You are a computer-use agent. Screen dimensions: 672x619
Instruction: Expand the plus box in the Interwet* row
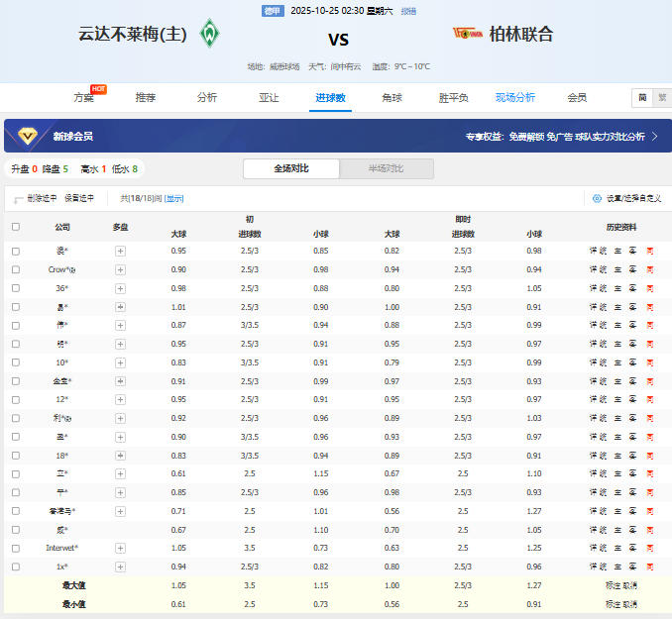120,548
